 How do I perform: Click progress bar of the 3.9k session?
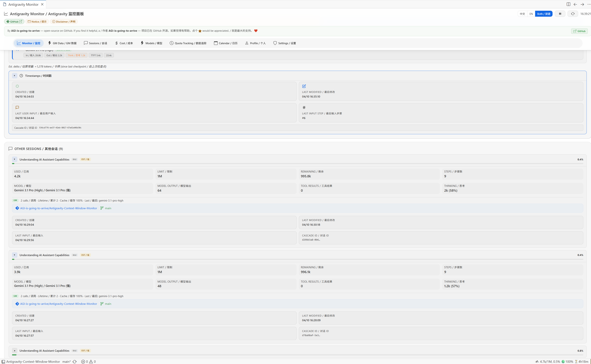click(x=297, y=259)
